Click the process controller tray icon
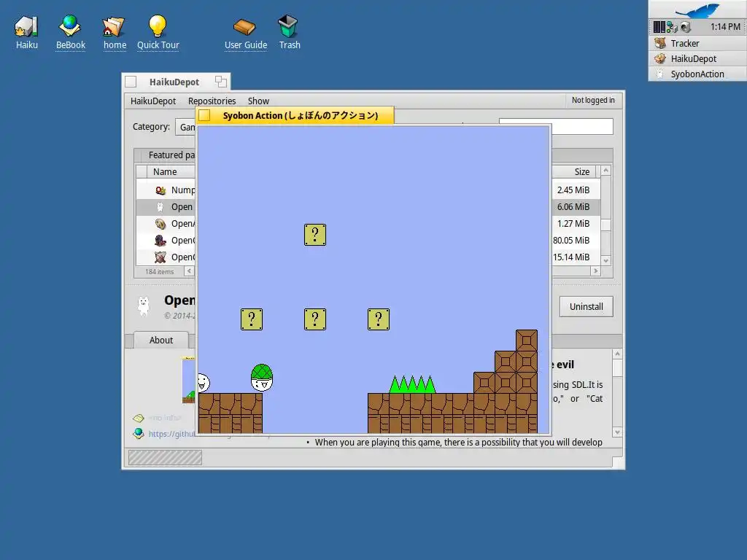747x560 pixels. (x=659, y=27)
